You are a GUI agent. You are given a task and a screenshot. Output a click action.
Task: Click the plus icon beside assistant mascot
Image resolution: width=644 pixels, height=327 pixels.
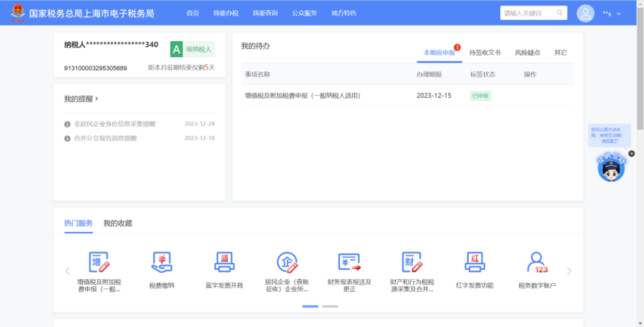pos(631,154)
